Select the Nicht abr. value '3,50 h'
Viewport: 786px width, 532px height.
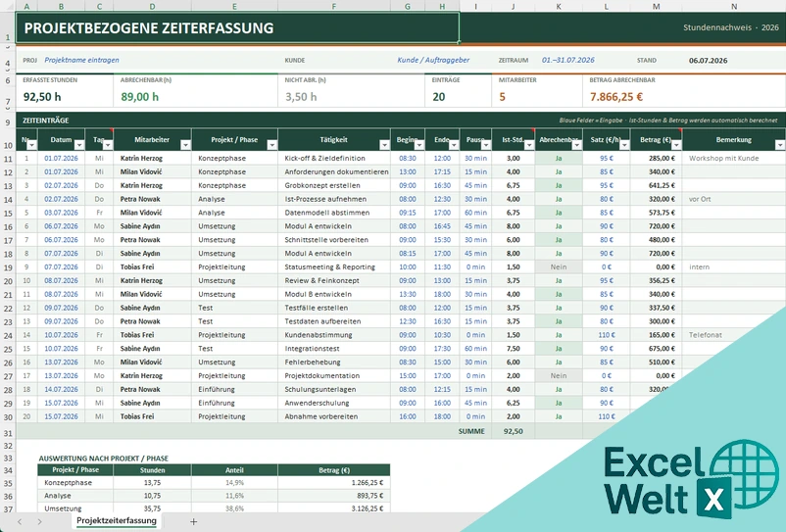coord(301,97)
